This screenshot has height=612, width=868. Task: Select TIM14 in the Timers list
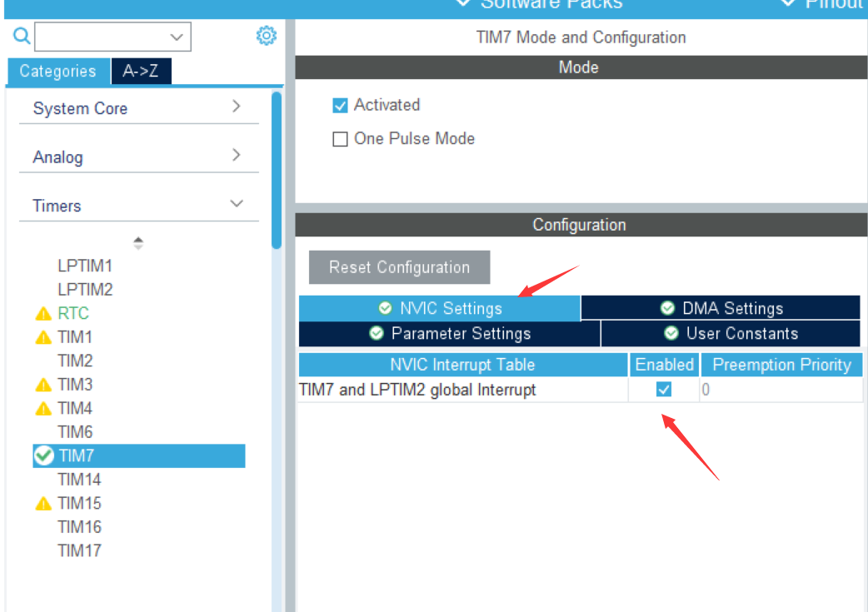[79, 480]
